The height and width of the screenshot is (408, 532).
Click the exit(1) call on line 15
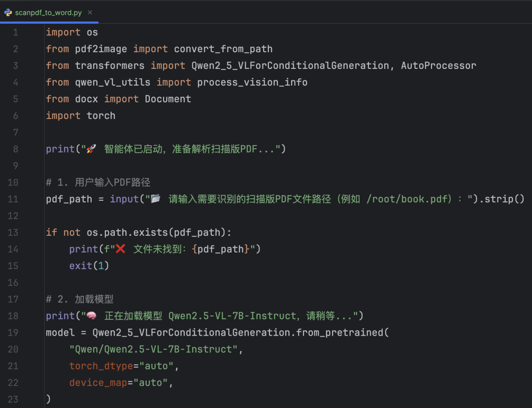tap(89, 265)
